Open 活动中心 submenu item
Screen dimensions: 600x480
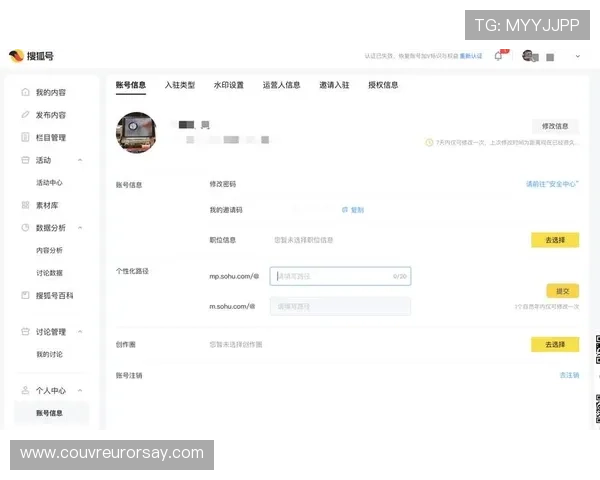click(49, 183)
